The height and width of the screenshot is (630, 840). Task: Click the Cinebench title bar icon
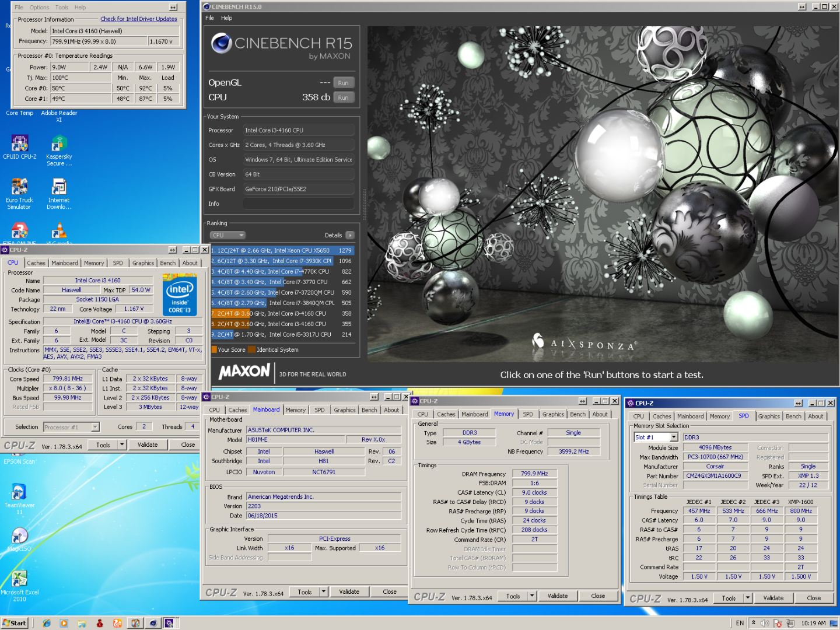pyautogui.click(x=207, y=6)
